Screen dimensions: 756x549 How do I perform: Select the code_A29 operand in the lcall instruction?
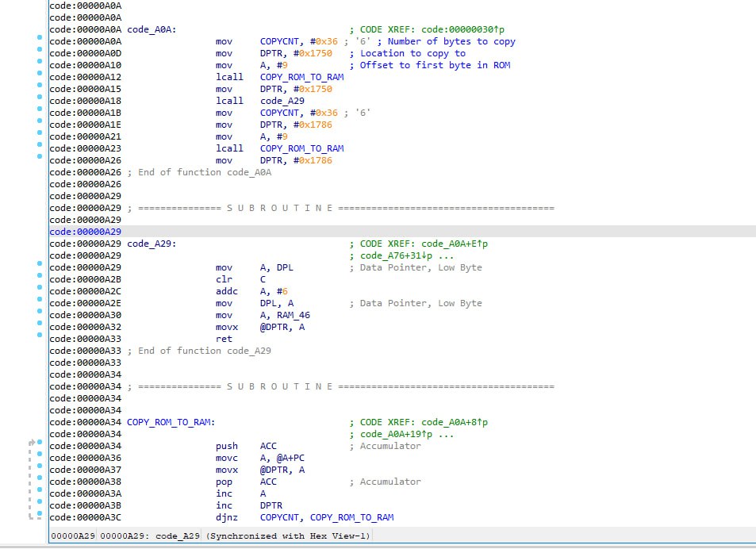click(282, 101)
